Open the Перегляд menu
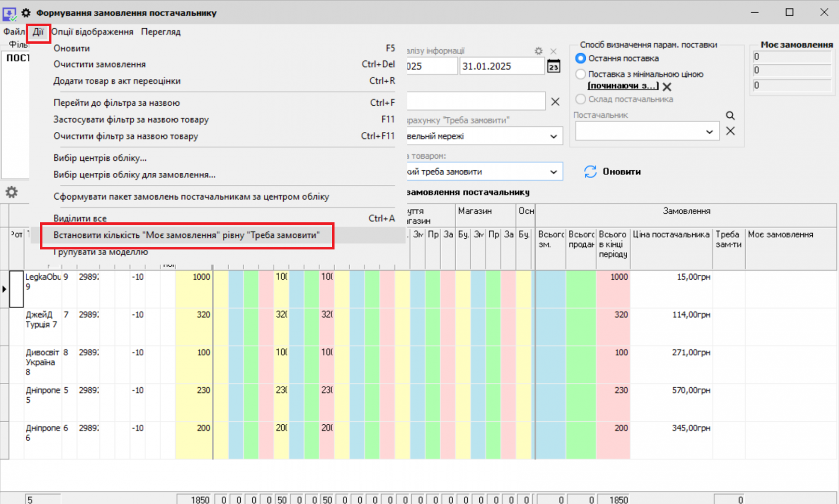 point(160,31)
